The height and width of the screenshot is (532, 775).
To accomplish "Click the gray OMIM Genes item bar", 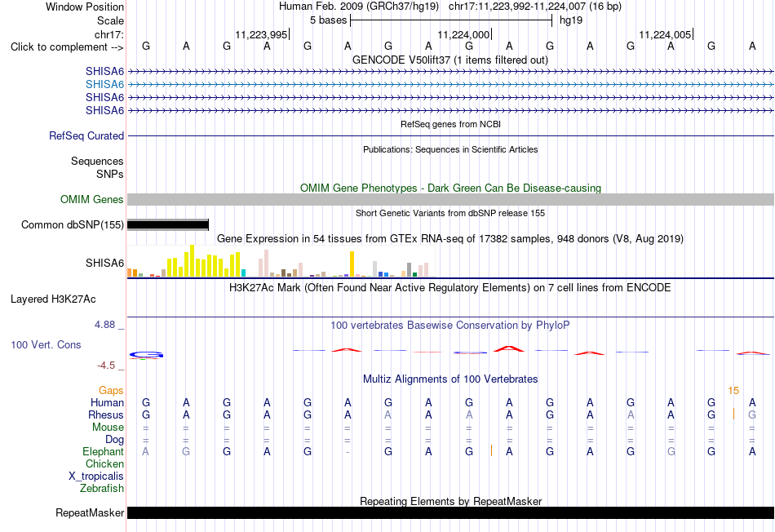I will (x=450, y=200).
